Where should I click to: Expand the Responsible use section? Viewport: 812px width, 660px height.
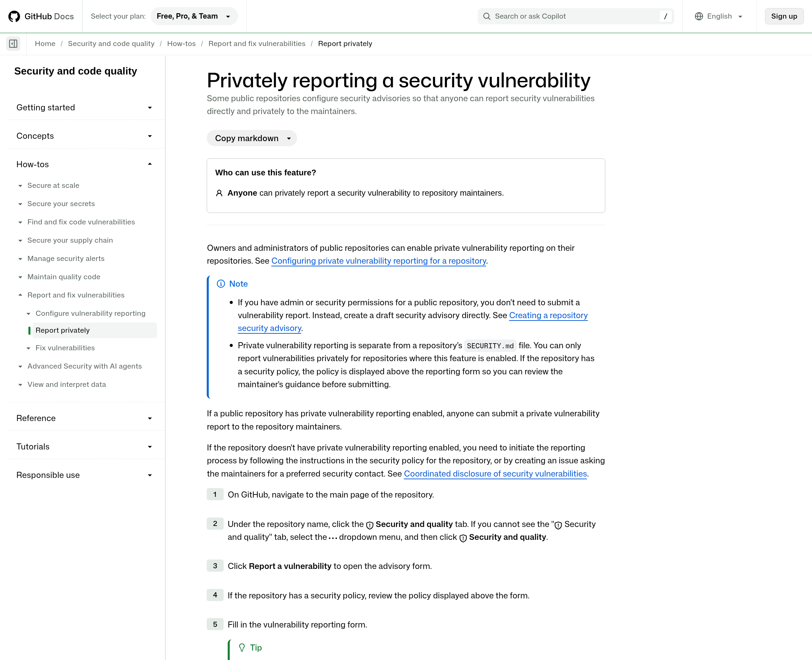click(x=84, y=475)
